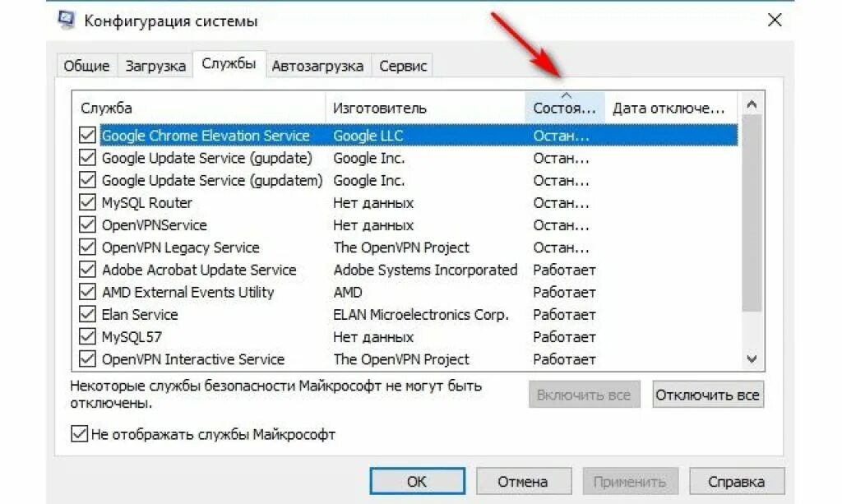The height and width of the screenshot is (504, 842).
Task: Open help with the Справка button
Action: (737, 482)
